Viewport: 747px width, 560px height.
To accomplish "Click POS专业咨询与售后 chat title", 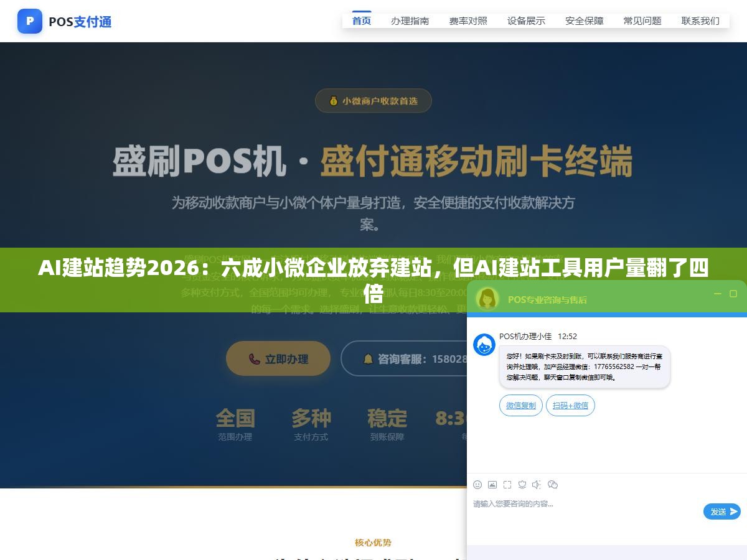I will (547, 299).
